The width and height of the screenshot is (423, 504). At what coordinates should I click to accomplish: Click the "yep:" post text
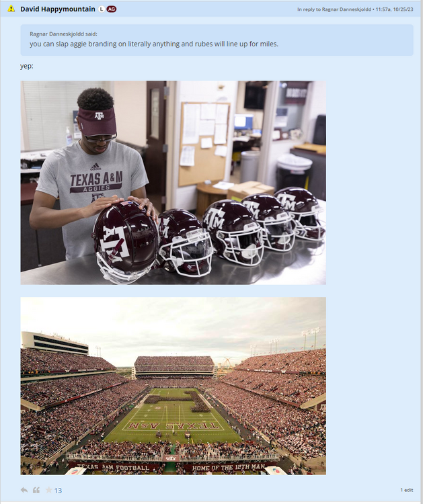pyautogui.click(x=27, y=67)
